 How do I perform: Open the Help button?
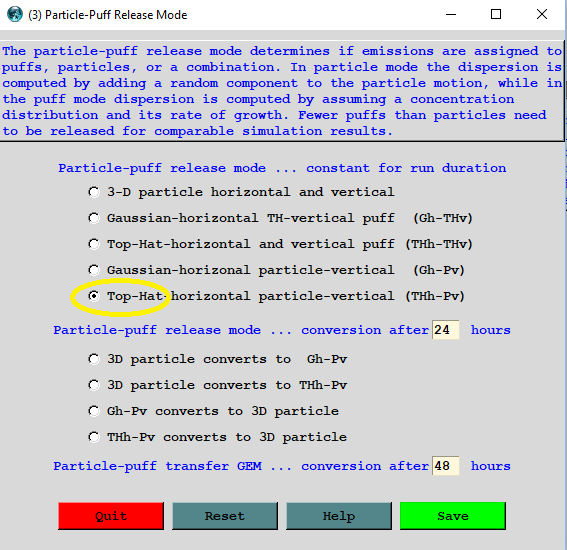[x=339, y=516]
